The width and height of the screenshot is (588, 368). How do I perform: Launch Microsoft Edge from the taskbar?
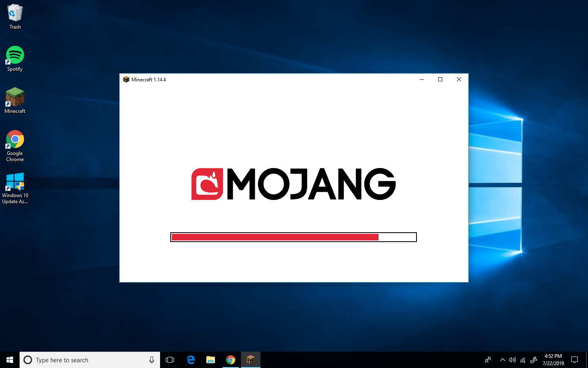191,360
